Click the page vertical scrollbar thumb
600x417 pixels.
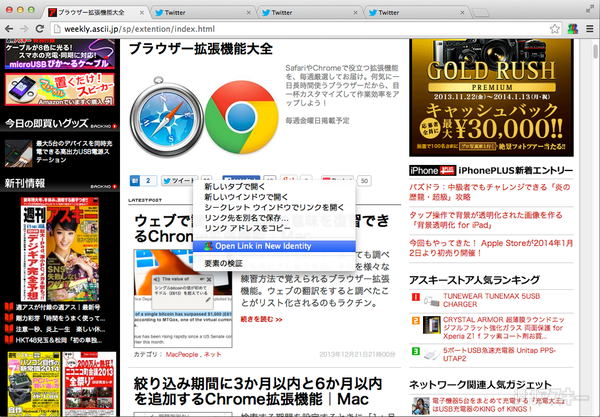coord(595,50)
